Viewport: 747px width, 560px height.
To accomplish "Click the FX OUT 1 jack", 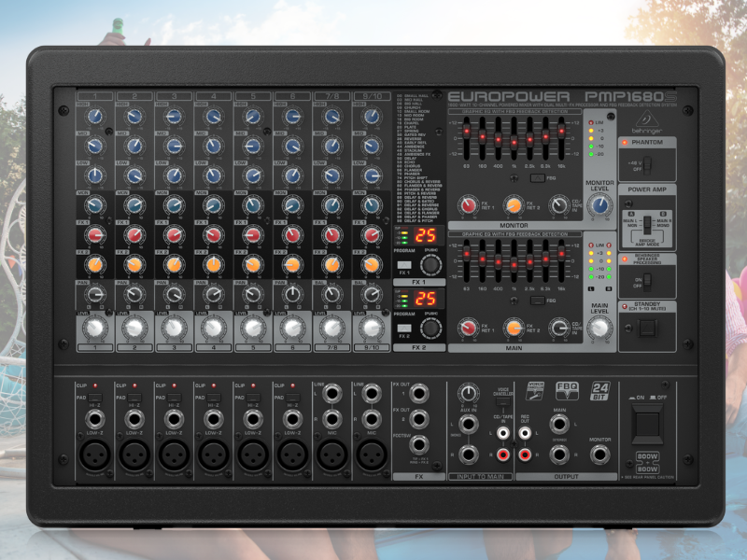I will (x=418, y=393).
